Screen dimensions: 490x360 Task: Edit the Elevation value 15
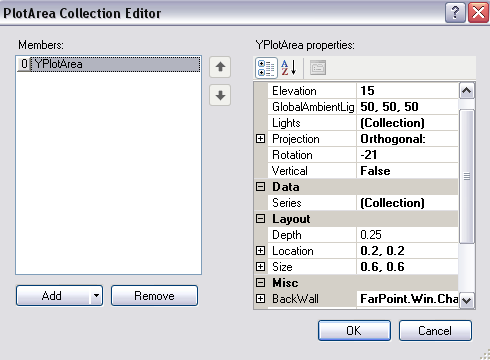tap(408, 91)
